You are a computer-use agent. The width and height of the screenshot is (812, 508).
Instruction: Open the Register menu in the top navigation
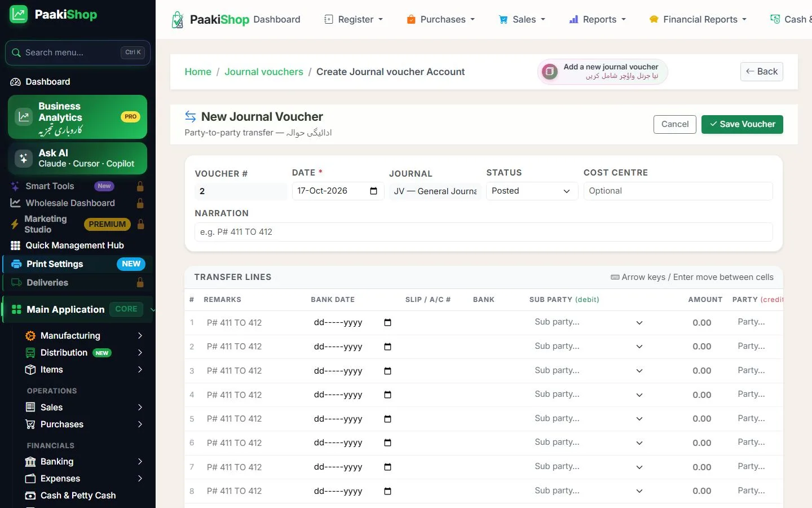pos(354,20)
